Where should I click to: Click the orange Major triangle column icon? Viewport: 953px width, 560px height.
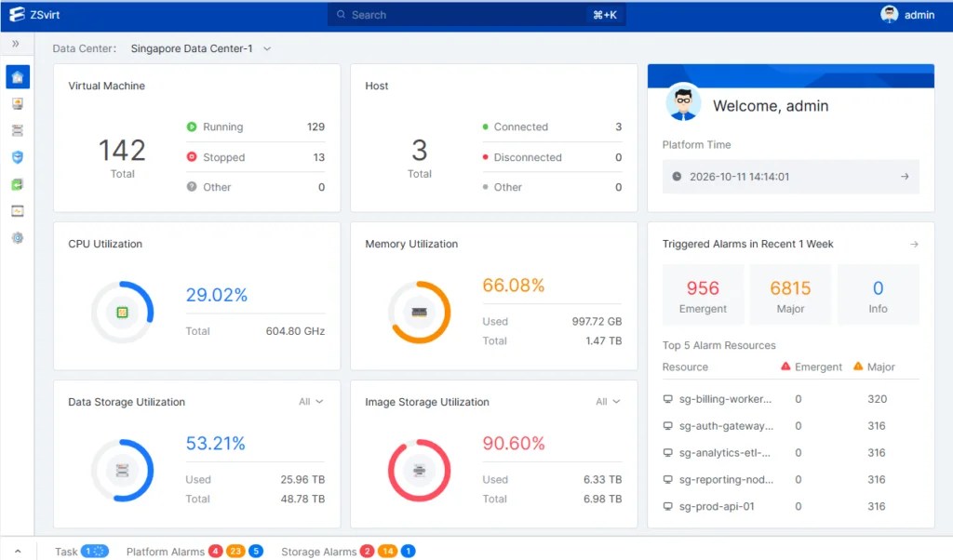tap(858, 367)
